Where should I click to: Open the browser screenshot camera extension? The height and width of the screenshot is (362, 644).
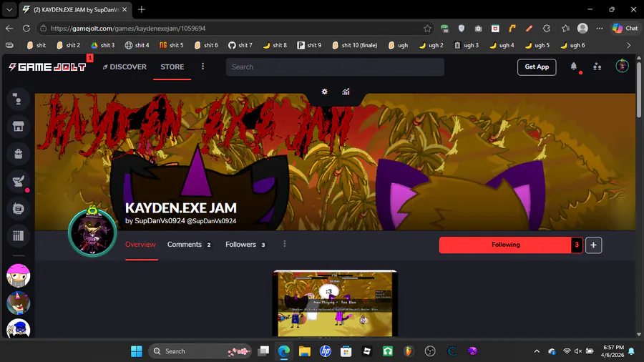(478, 29)
